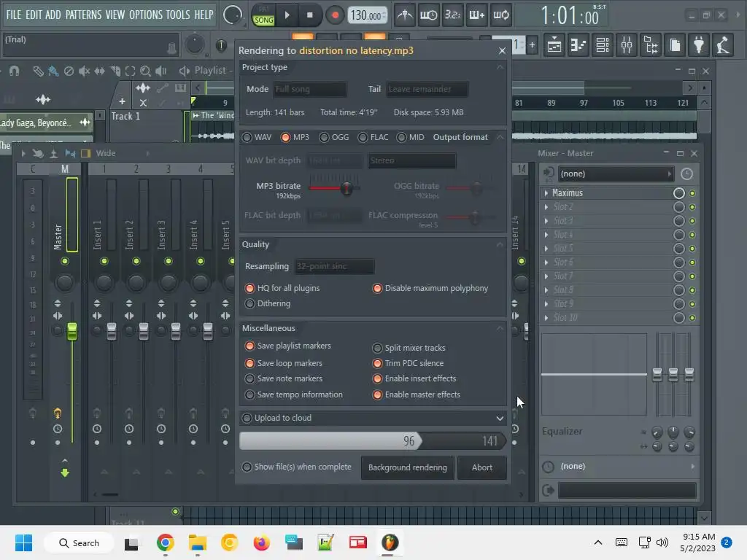Select the playlist Mute tool

pyautogui.click(x=85, y=71)
